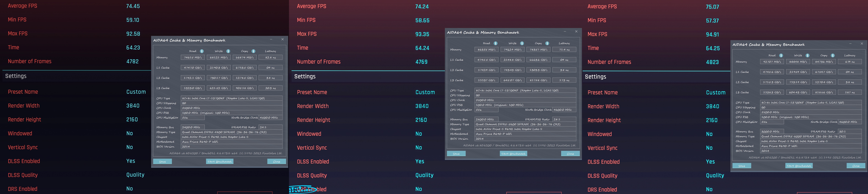
Task: Click L3 Cache latency field showing 20.3 ns
Action: (271, 88)
